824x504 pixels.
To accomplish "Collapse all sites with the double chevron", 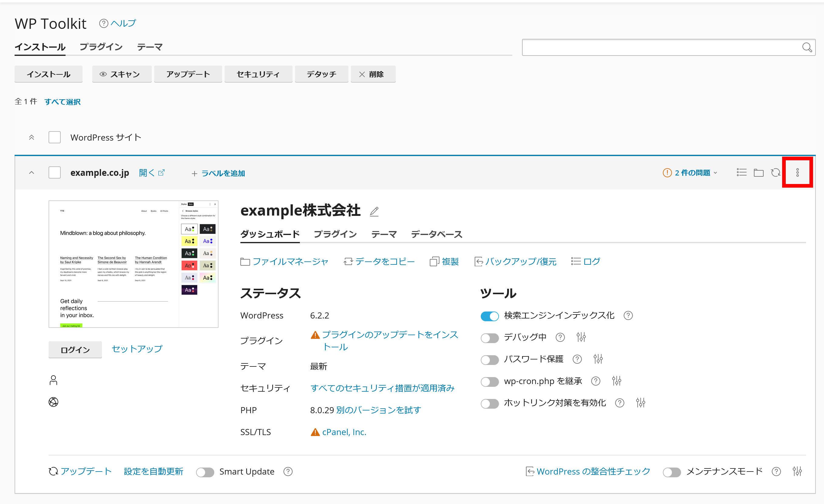I will coord(32,137).
